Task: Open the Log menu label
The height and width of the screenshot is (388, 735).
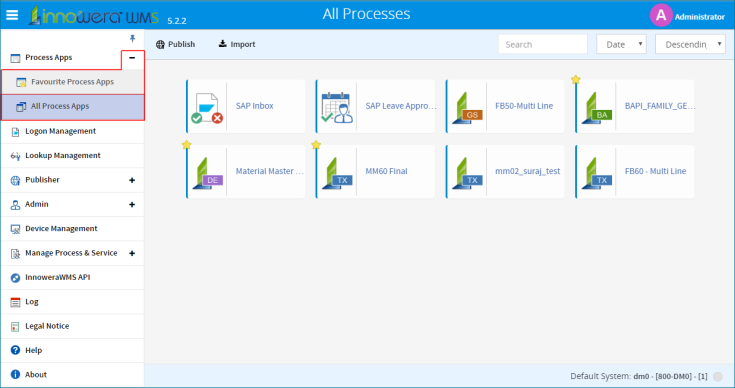Action: click(x=32, y=302)
